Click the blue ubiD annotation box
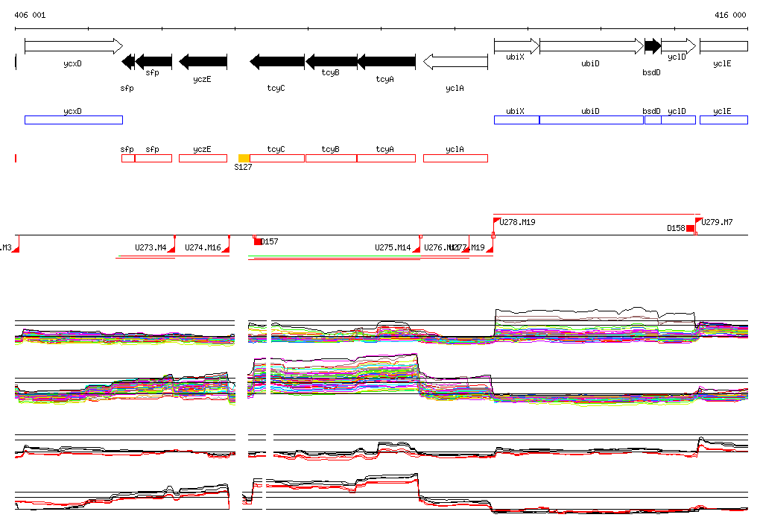 click(x=592, y=120)
